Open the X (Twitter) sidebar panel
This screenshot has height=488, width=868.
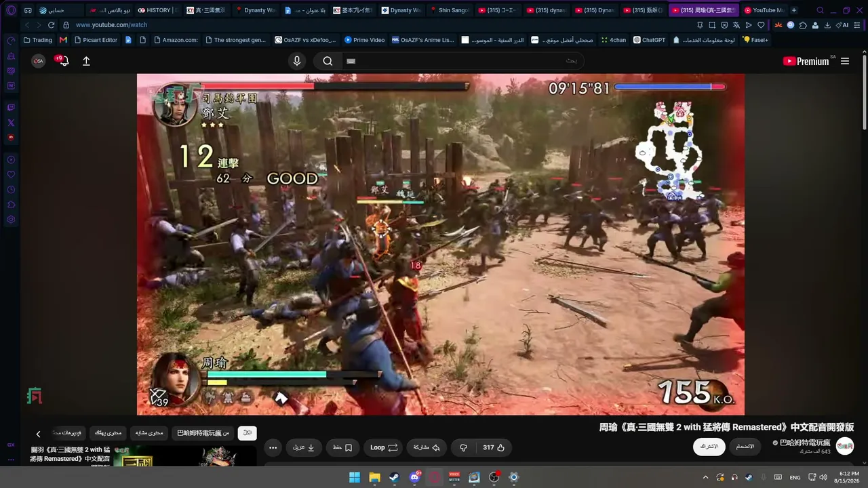click(11, 123)
